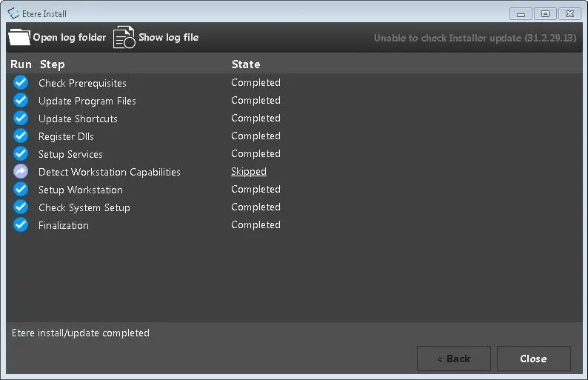Open the underlined Skipped state link
The height and width of the screenshot is (380, 588).
(x=248, y=172)
